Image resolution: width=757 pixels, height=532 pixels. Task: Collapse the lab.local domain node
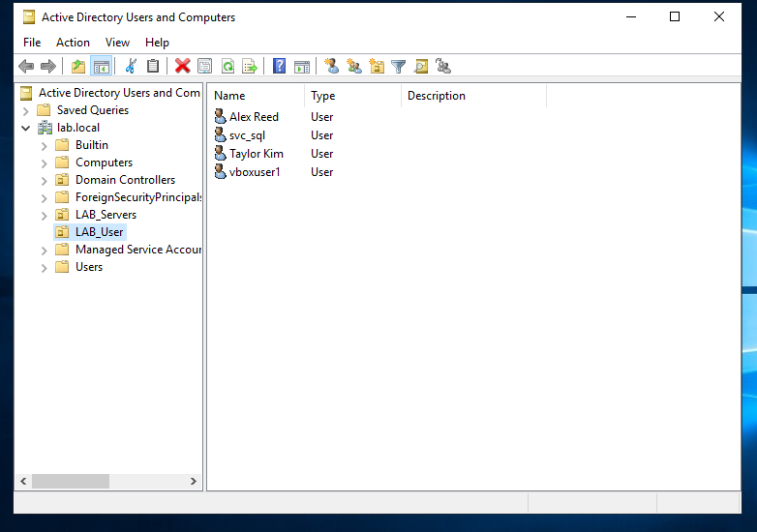pos(26,129)
